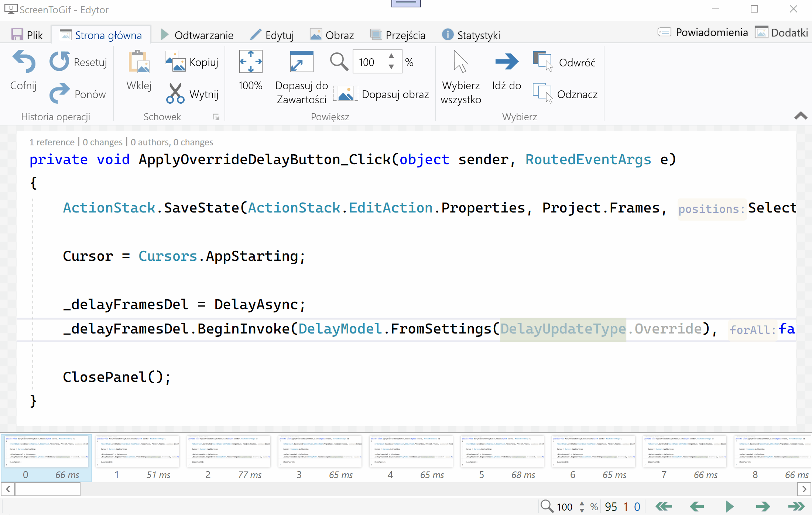This screenshot has height=515, width=812.
Task: Click the Ponów redo icon
Action: point(59,93)
